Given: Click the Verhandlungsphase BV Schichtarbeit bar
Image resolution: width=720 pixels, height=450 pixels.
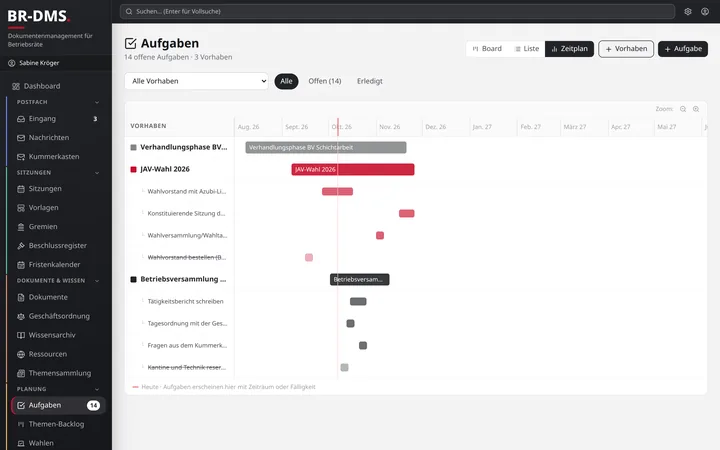Looking at the screenshot, I should (x=326, y=147).
